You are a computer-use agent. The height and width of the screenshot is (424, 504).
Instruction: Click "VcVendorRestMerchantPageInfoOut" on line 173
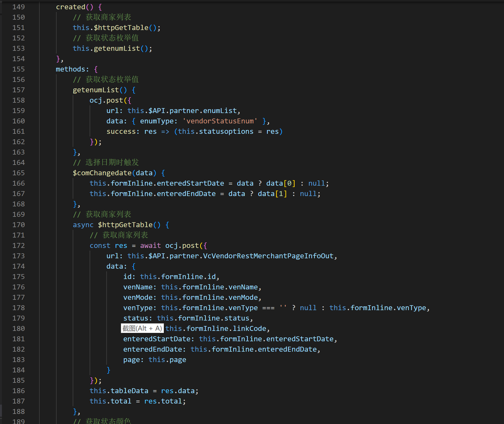click(x=268, y=256)
